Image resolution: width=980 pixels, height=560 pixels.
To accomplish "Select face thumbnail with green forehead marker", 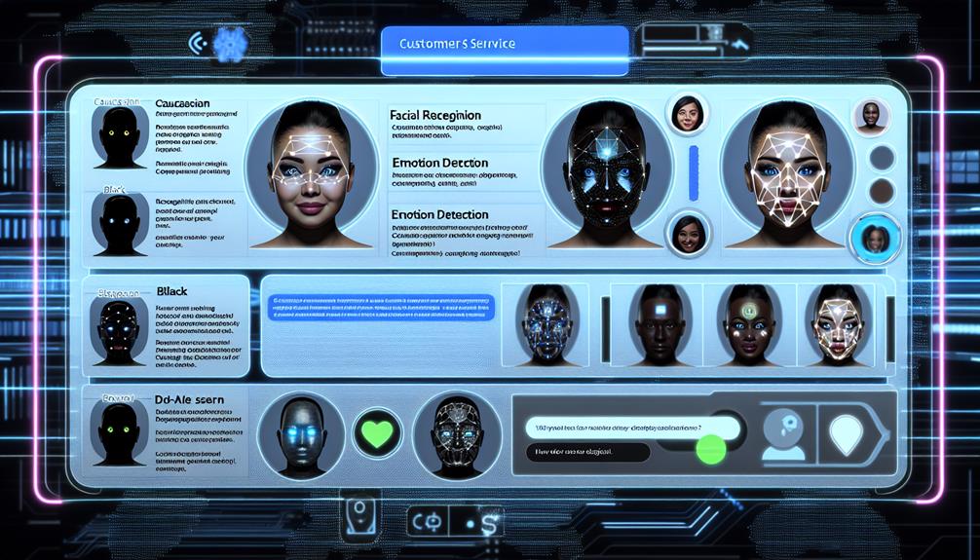I will tap(749, 325).
